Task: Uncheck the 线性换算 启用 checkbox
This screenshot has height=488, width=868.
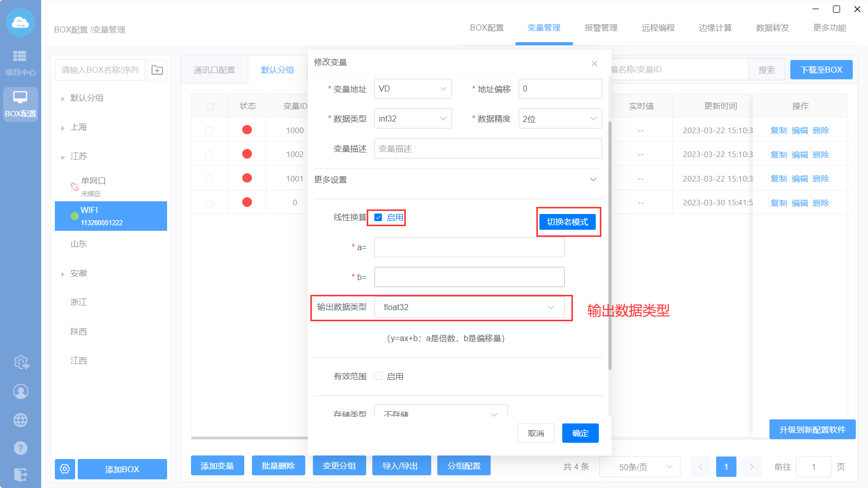Action: 378,218
